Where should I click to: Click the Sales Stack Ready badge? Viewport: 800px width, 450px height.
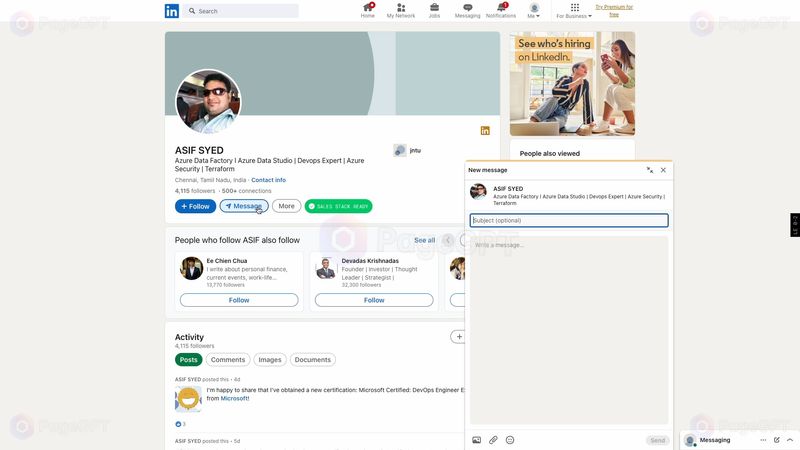click(338, 206)
